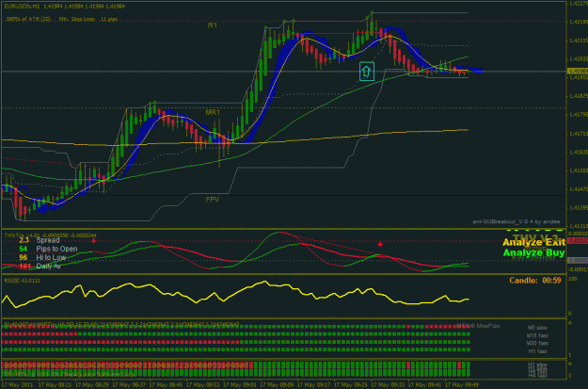Click the '17 May 09:49' time axis label
Viewport: 588px width, 389px height.
[461, 385]
